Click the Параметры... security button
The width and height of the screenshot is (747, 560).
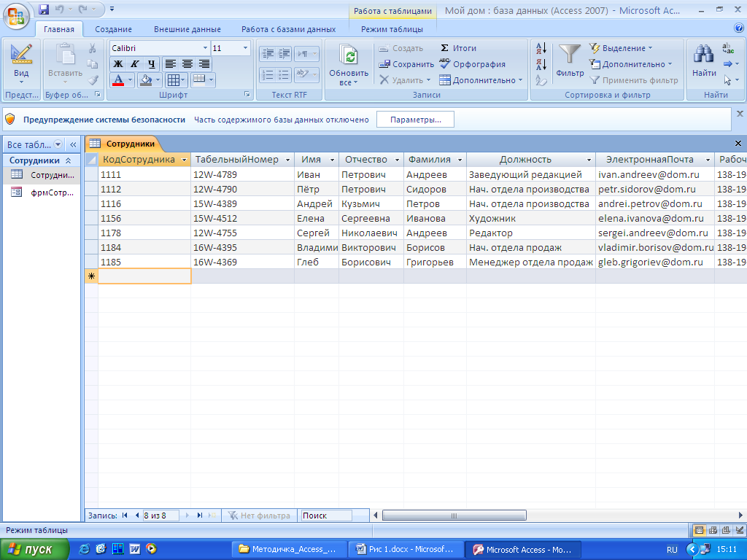415,120
